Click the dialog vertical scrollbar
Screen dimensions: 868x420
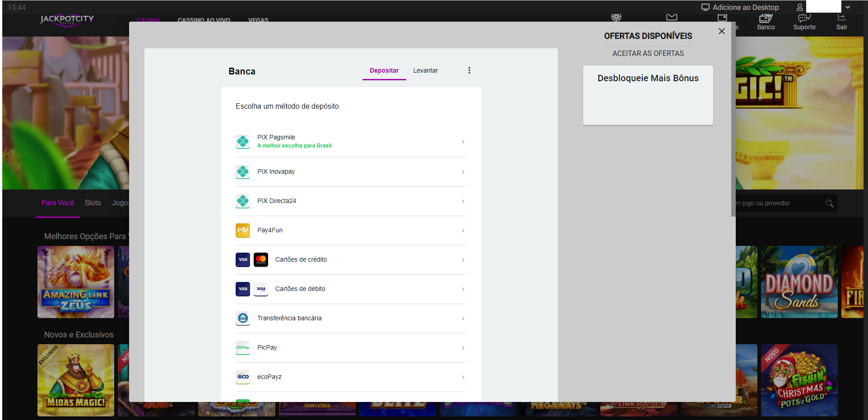(733, 119)
